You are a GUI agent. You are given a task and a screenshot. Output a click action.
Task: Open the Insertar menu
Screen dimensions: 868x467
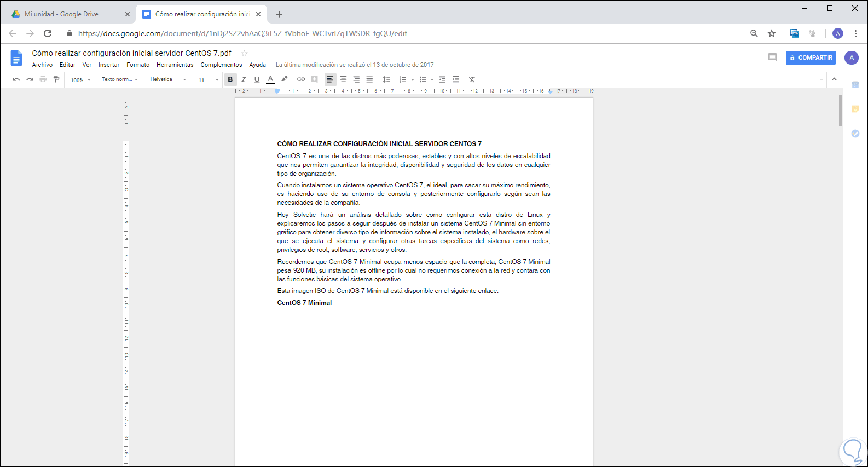(x=109, y=65)
